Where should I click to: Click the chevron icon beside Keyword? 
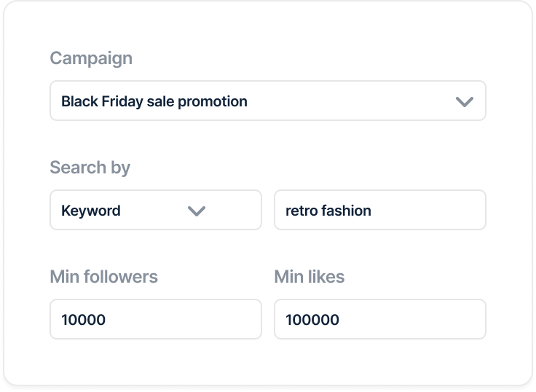click(197, 211)
